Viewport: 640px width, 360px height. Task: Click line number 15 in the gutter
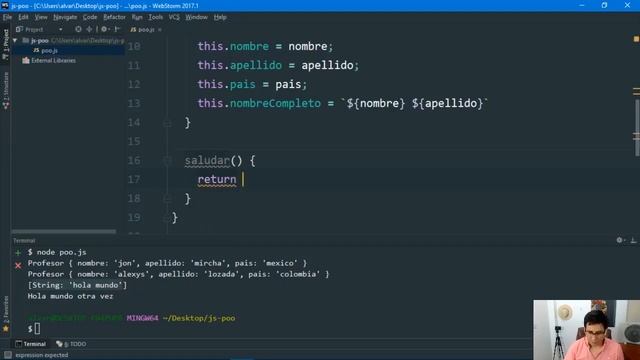pyautogui.click(x=134, y=141)
